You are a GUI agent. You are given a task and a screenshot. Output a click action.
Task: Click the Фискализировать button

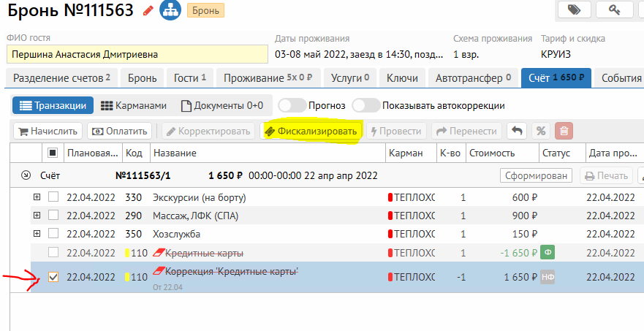coord(311,132)
